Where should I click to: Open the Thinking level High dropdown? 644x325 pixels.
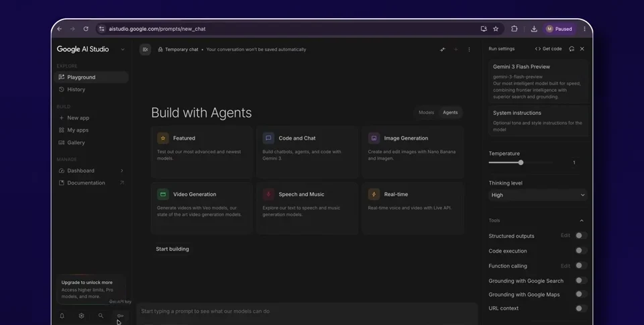tap(537, 195)
